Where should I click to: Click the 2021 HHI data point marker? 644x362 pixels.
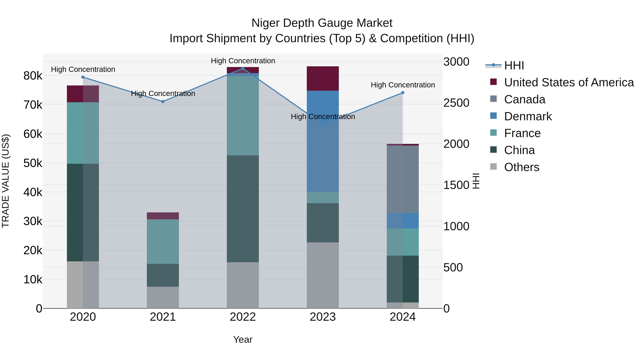(163, 102)
